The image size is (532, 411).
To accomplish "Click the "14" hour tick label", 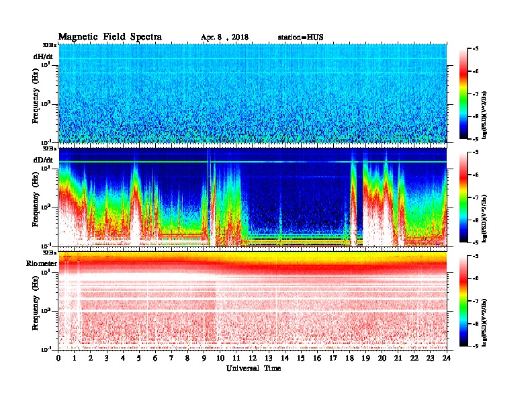I will coord(285,358).
